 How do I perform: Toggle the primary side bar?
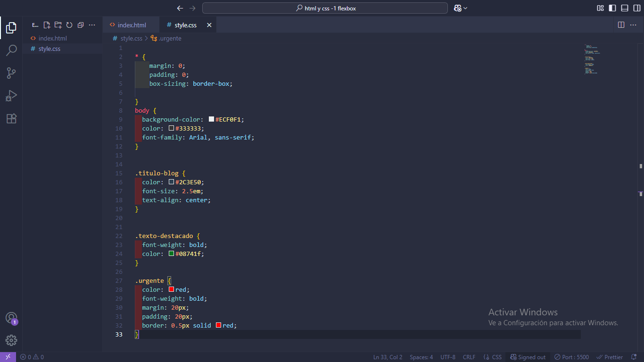(612, 8)
